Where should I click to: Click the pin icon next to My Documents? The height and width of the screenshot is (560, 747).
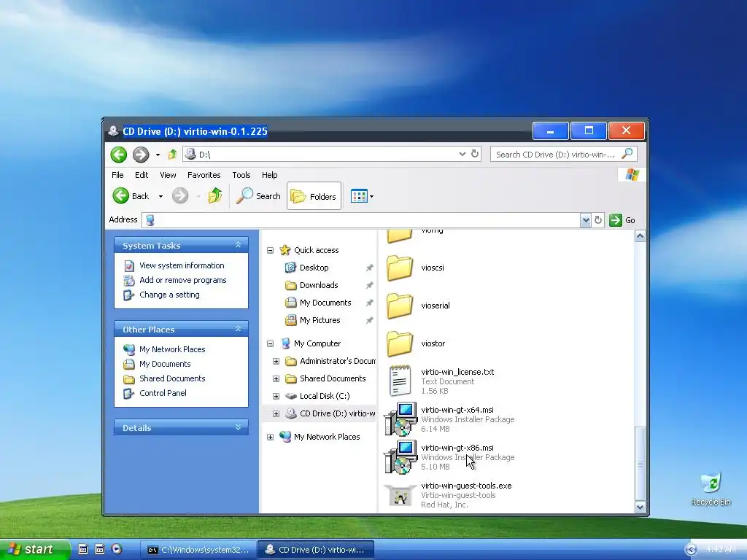[369, 303]
